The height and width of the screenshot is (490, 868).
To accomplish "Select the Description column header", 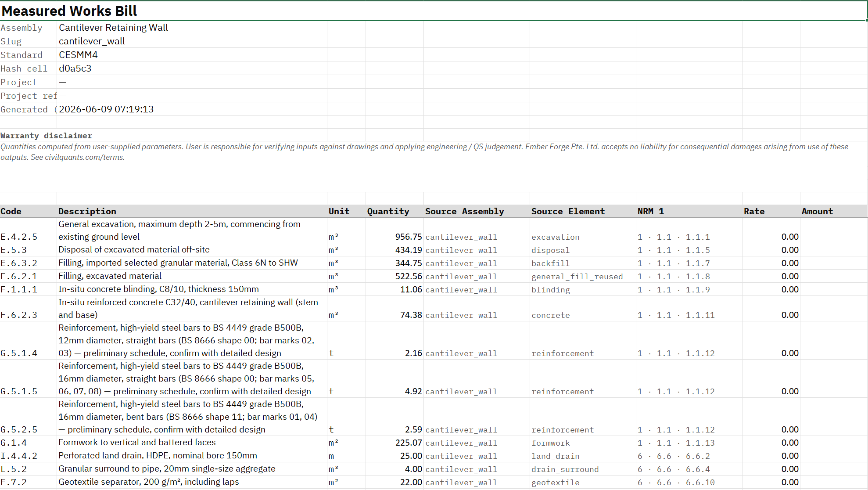I will (192, 211).
